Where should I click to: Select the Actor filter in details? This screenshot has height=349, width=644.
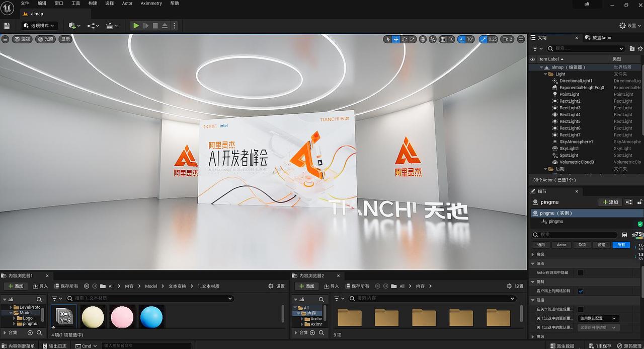(561, 245)
